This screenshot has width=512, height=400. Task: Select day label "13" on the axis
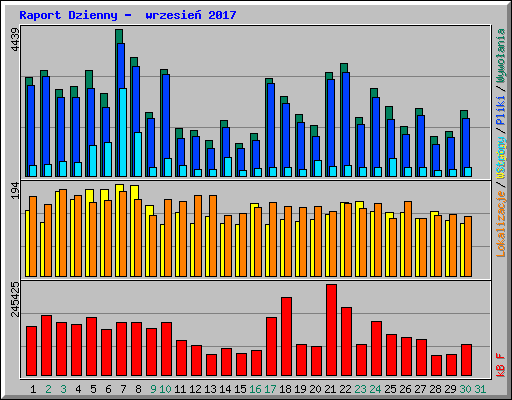(x=210, y=389)
